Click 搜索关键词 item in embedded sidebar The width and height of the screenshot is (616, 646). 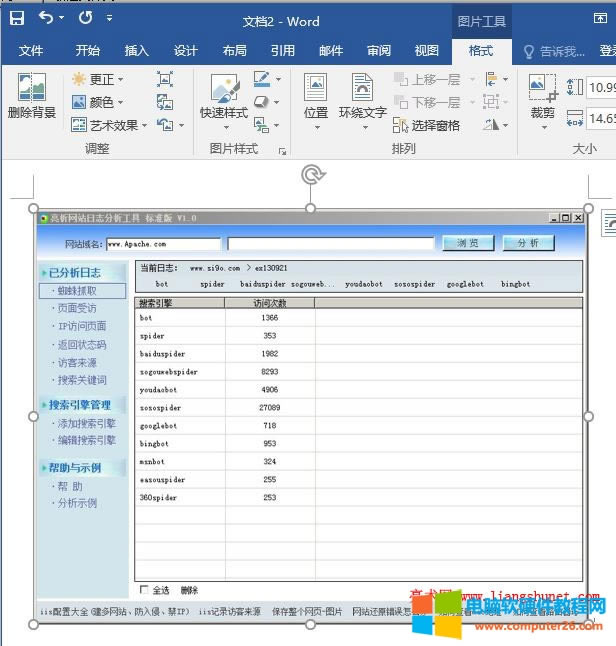point(81,380)
